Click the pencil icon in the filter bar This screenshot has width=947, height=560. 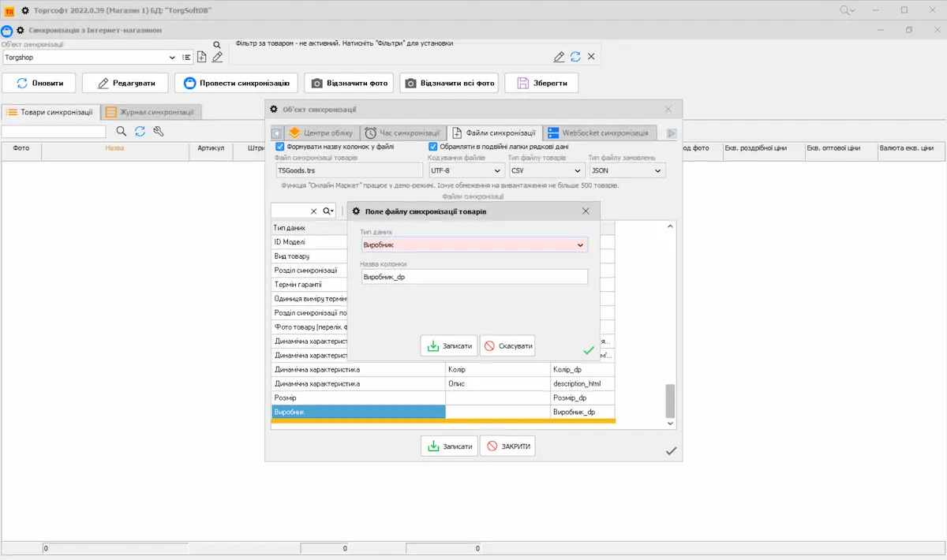[x=559, y=57]
